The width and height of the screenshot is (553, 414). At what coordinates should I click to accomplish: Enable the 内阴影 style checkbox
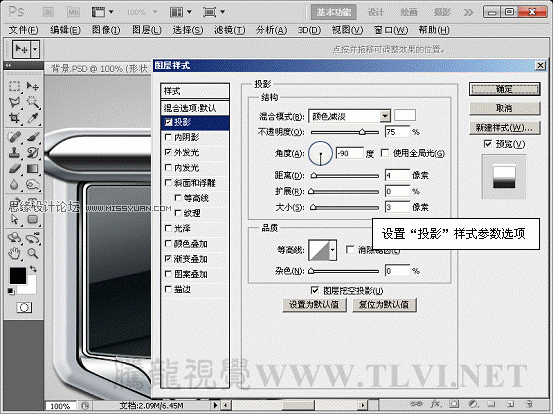pyautogui.click(x=169, y=137)
